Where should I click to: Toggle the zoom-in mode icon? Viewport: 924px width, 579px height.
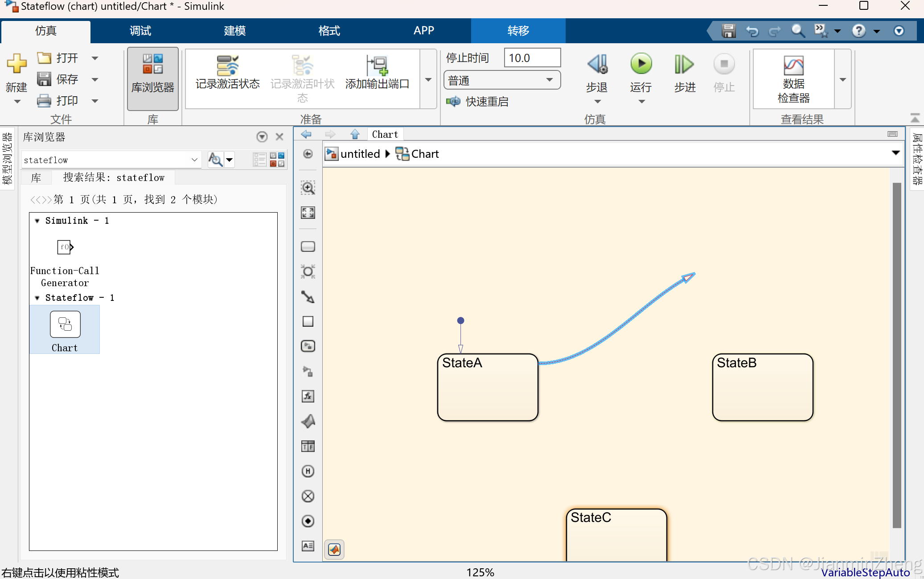pyautogui.click(x=308, y=188)
